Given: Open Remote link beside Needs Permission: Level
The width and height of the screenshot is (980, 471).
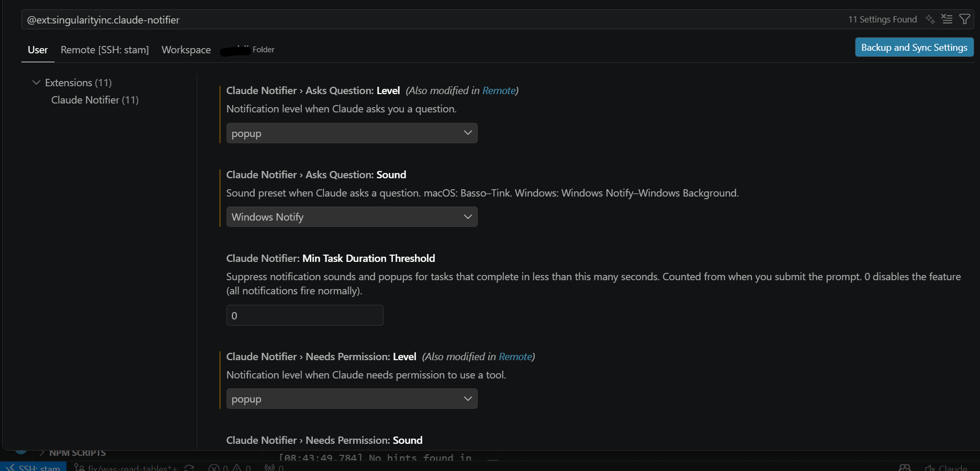Looking at the screenshot, I should pos(515,357).
